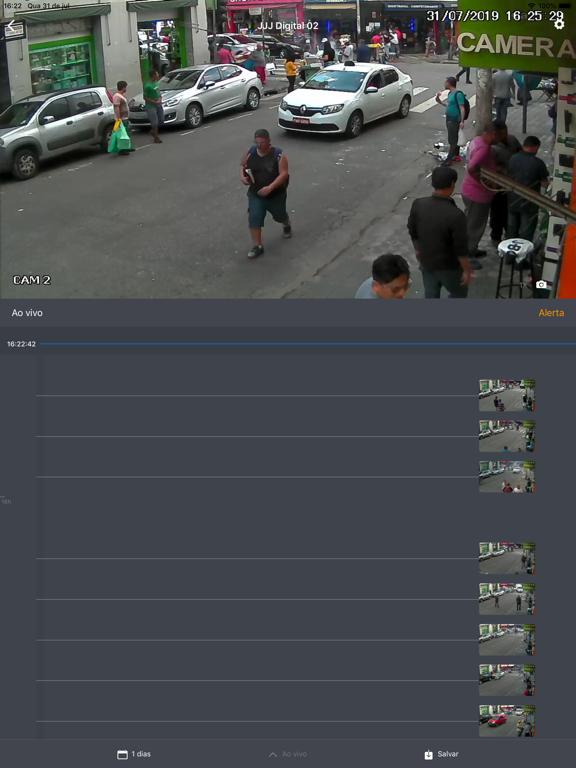Open camera settings gear icon
This screenshot has height=768, width=576.
point(559,24)
